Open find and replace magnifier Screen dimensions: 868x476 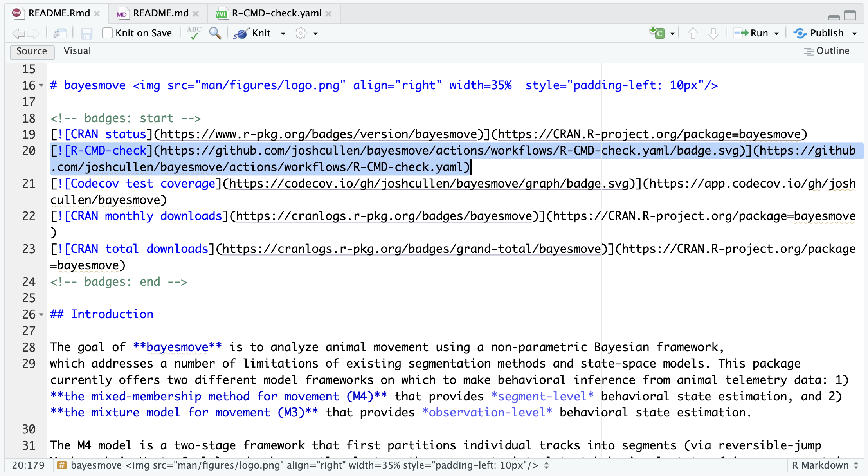215,33
